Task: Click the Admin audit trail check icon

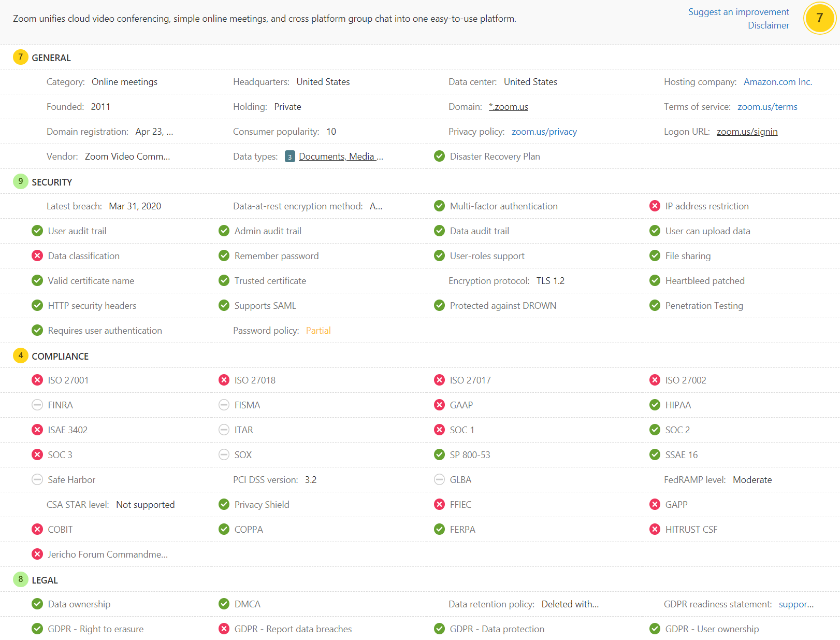Action: pyautogui.click(x=224, y=231)
